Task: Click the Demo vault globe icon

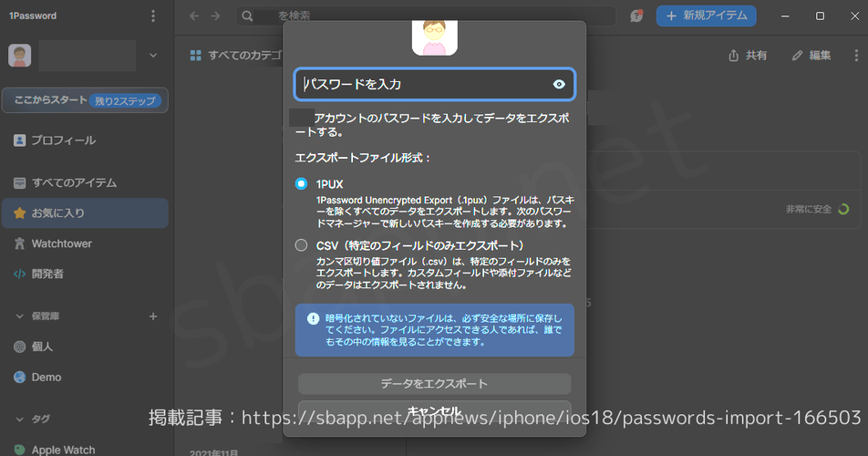Action: [x=19, y=378]
